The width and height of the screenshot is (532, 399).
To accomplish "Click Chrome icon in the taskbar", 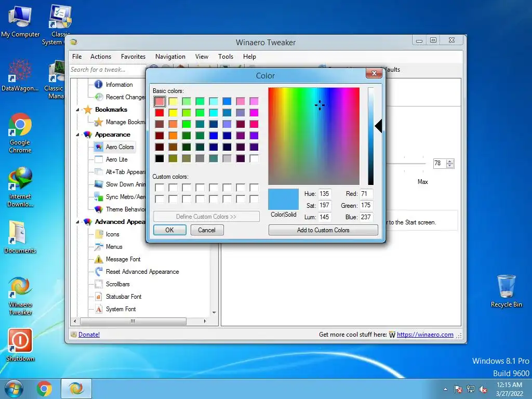I will 45,389.
